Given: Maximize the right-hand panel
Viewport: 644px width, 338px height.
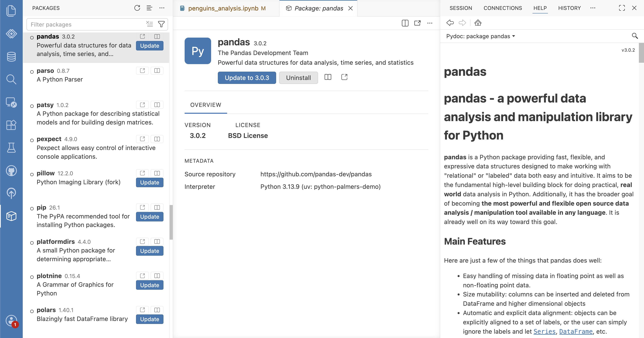Looking at the screenshot, I should tap(622, 8).
